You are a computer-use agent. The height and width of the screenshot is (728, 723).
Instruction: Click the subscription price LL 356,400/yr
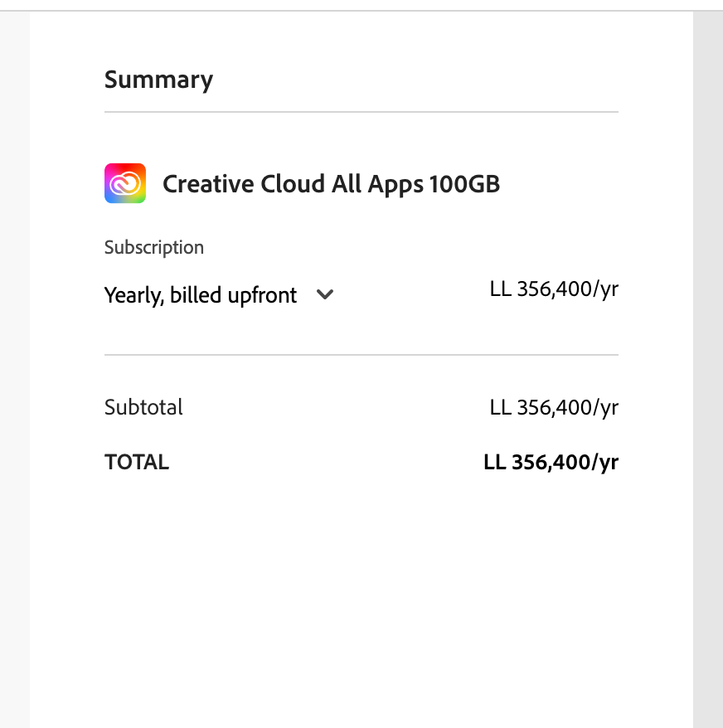[x=554, y=289]
